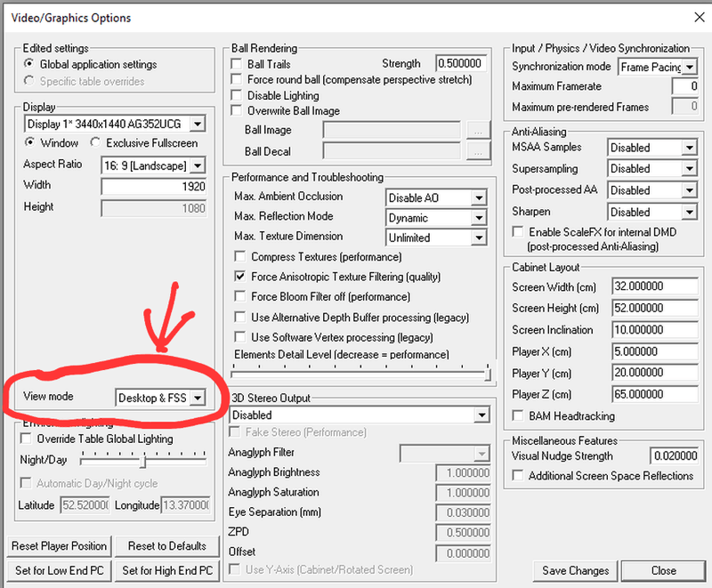Viewport: 712px width, 588px height.
Task: Click Screen Width (cm) field
Action: click(x=655, y=286)
